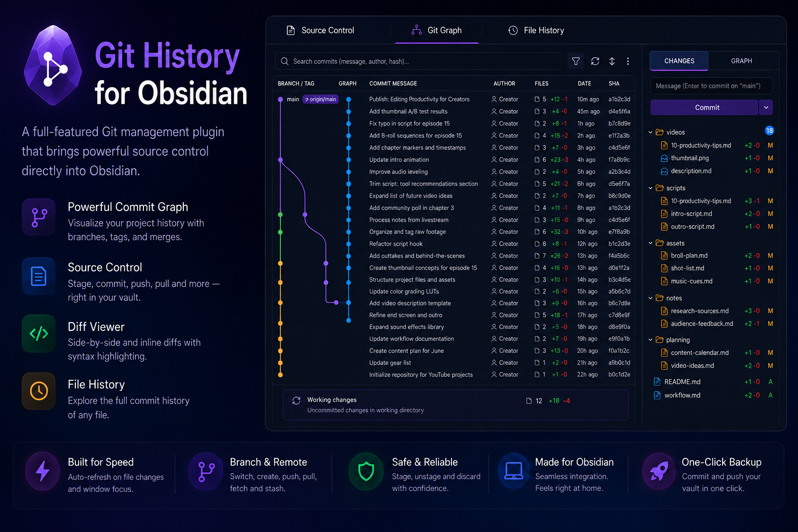Click the Made for Obsidian laptop icon

[514, 471]
